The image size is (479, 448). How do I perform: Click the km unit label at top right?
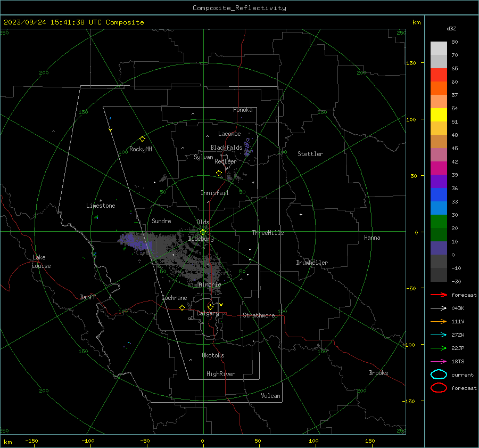click(416, 22)
